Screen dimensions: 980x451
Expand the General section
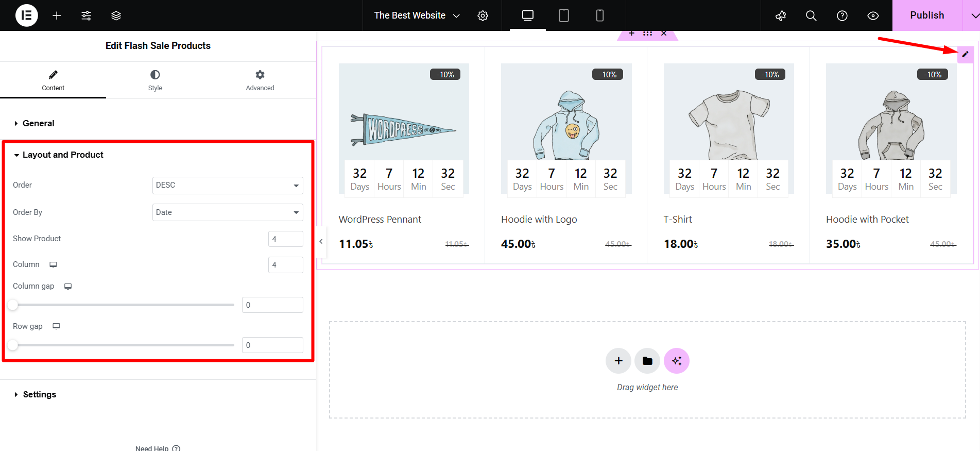coord(38,123)
